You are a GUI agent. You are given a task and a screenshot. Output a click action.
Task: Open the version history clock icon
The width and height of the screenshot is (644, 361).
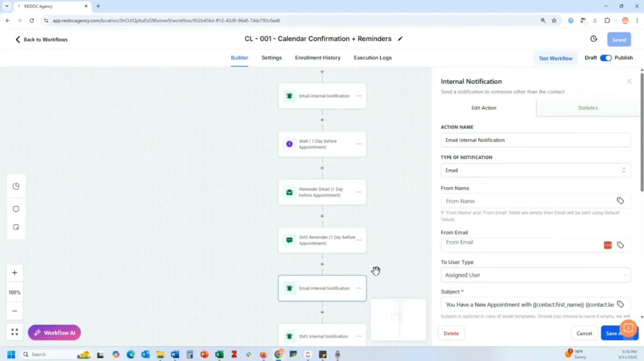click(593, 39)
